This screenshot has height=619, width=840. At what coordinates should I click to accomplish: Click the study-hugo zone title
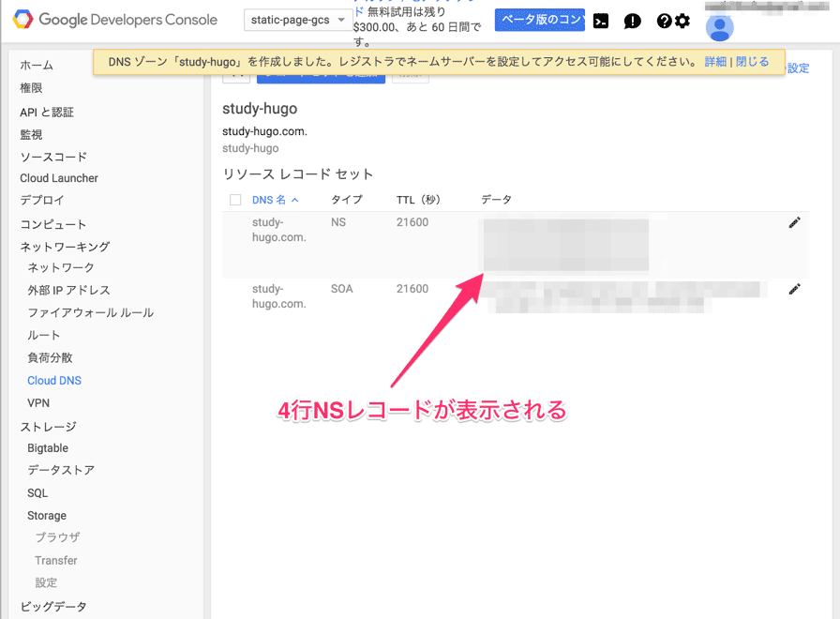(260, 109)
